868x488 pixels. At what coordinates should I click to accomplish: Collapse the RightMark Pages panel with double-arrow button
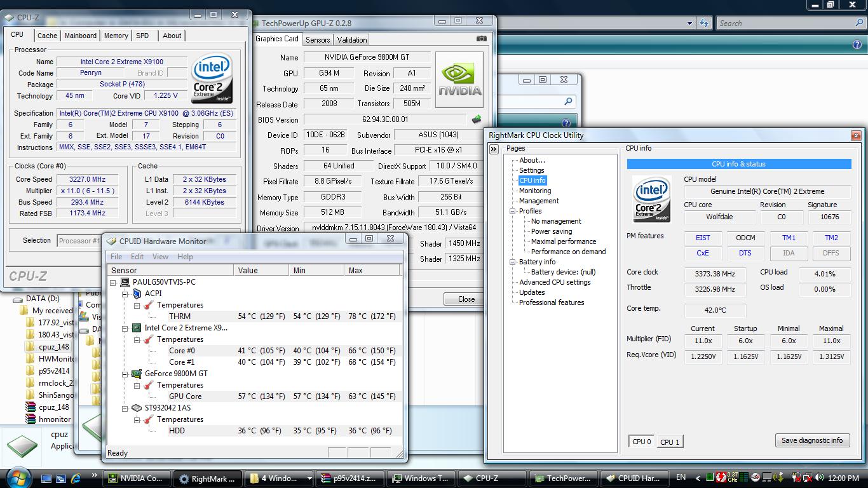[494, 149]
